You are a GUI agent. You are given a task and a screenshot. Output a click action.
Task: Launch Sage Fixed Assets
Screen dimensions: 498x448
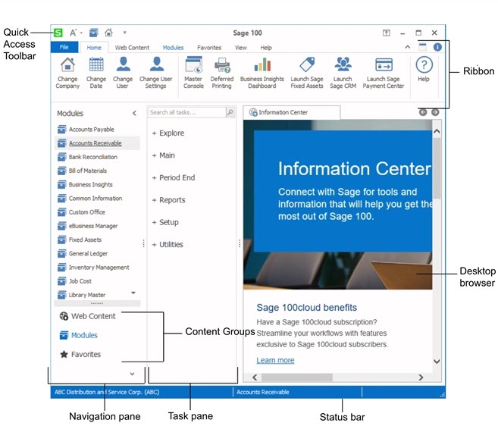pyautogui.click(x=307, y=66)
